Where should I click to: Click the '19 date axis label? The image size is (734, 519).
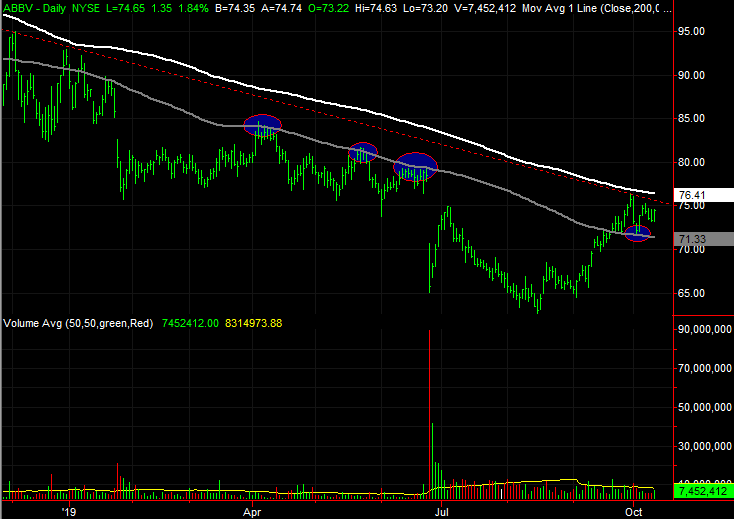(69, 512)
